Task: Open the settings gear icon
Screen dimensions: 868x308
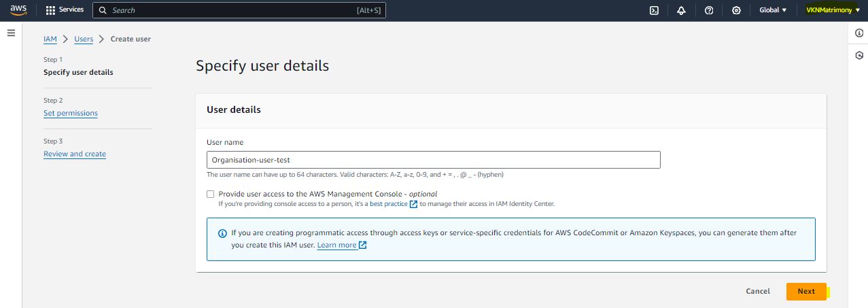Action: click(x=736, y=10)
